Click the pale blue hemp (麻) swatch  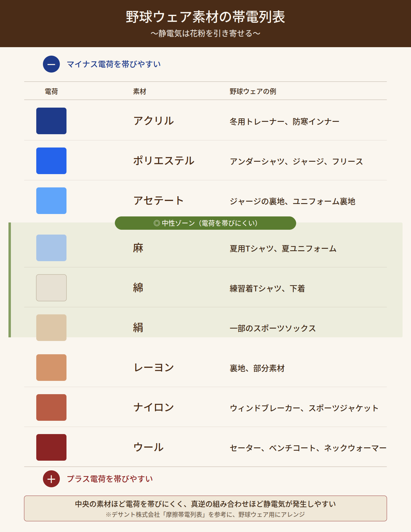click(x=51, y=248)
